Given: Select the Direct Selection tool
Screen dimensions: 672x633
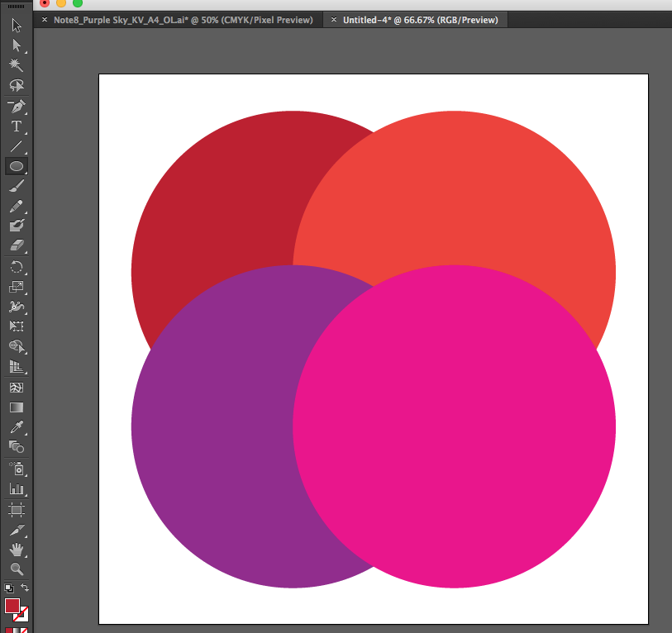Looking at the screenshot, I should [x=17, y=45].
